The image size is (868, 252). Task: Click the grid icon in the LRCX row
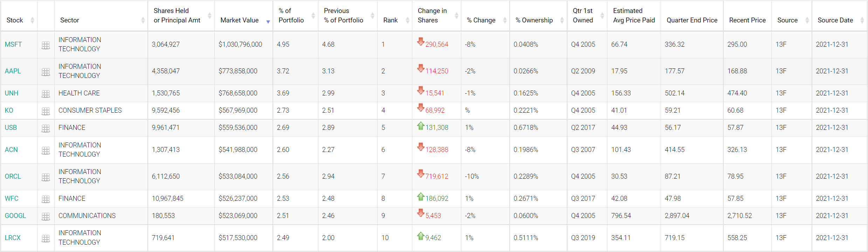tap(46, 239)
